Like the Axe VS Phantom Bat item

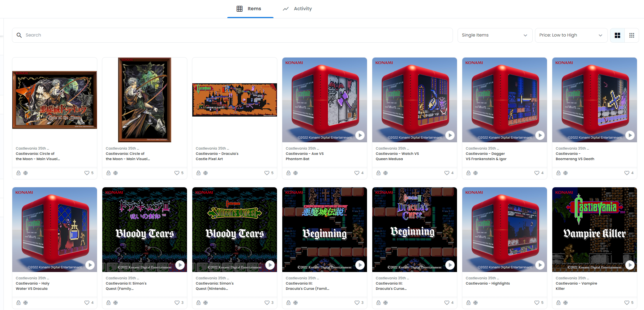[357, 173]
